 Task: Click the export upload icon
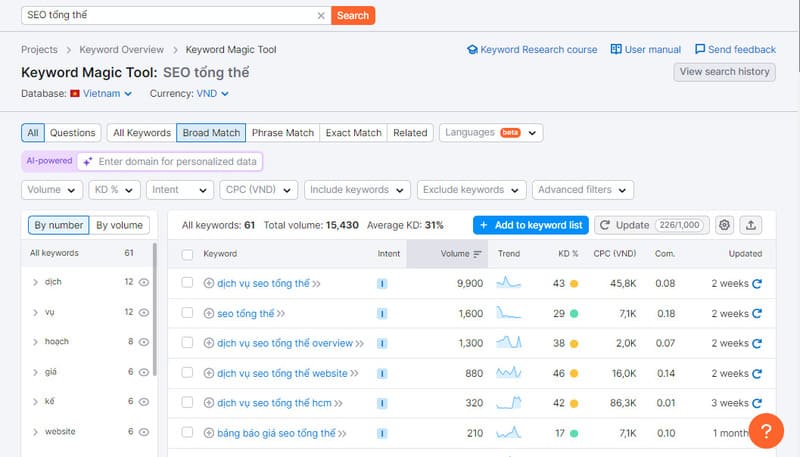coord(753,225)
